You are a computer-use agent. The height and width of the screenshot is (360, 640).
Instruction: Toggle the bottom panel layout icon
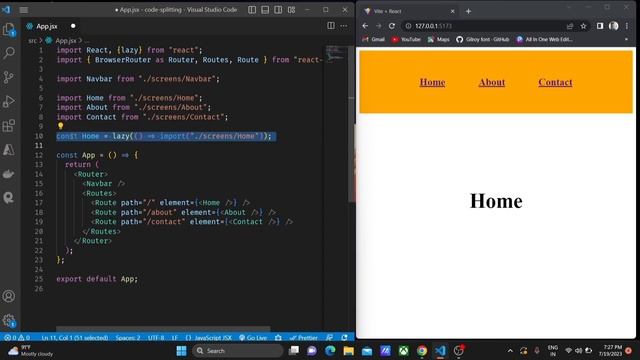click(x=265, y=10)
